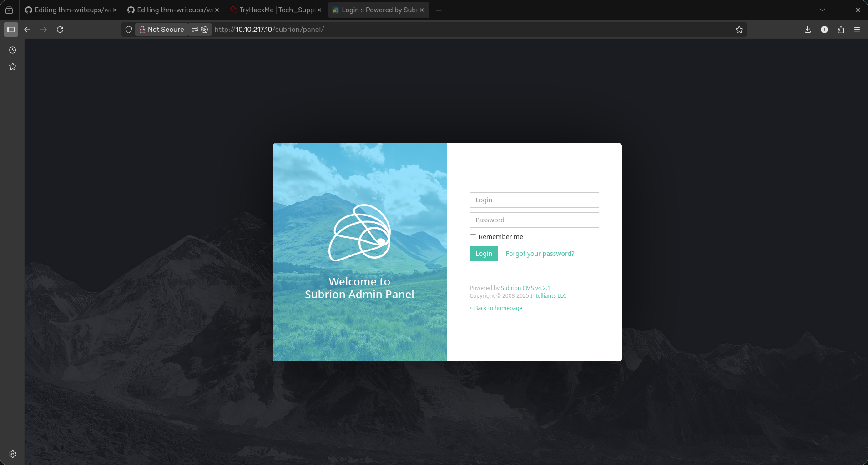Image resolution: width=868 pixels, height=465 pixels.
Task: Open the extensions puzzle icon
Action: (x=841, y=30)
